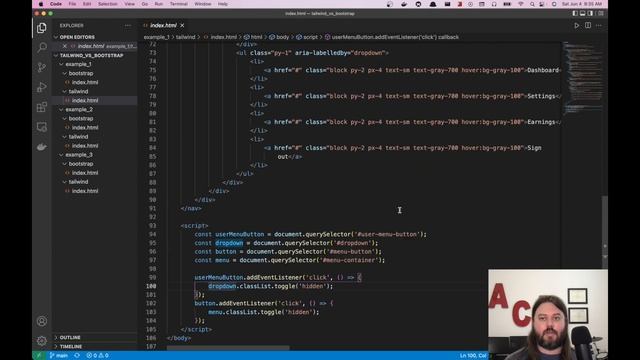Click line number 93 in the gutter
Image resolution: width=640 pixels, height=360 pixels.
pyautogui.click(x=153, y=226)
